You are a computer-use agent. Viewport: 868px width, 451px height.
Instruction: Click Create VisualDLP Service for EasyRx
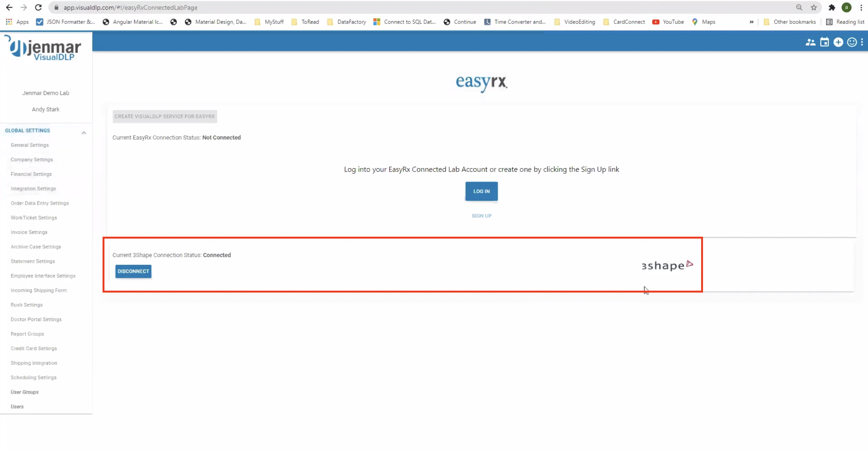165,116
